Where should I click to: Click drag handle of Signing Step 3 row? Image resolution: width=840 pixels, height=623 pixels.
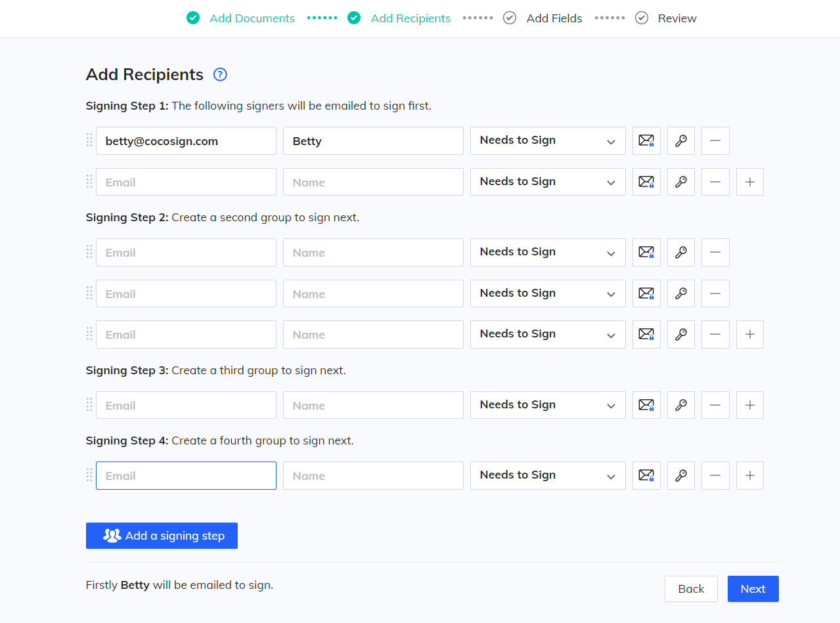tap(89, 404)
